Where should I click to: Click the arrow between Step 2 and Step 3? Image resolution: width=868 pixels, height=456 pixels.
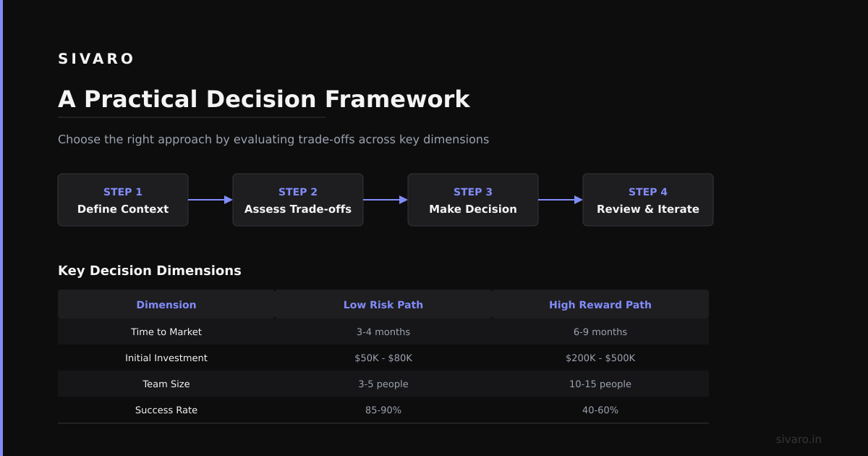[x=386, y=200]
